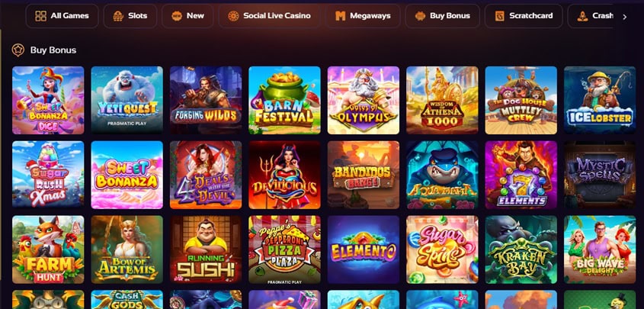Open the Barn Festival game
The height and width of the screenshot is (309, 644).
pos(284,100)
